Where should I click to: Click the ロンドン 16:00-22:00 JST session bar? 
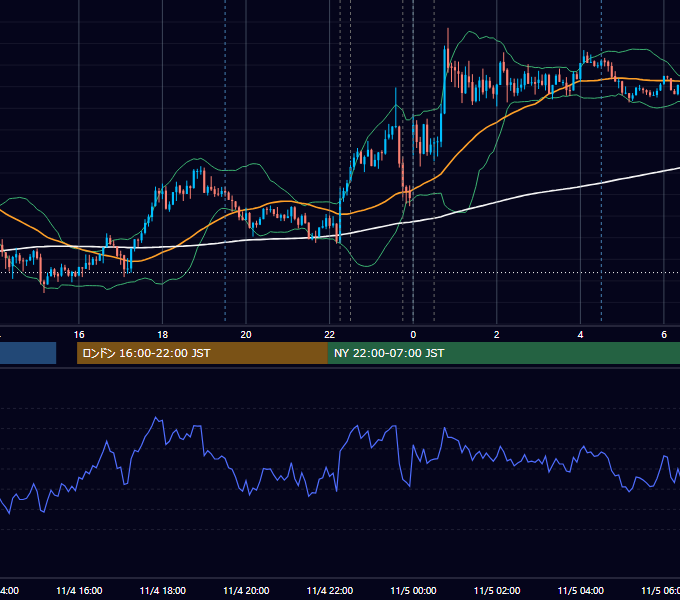coord(202,353)
